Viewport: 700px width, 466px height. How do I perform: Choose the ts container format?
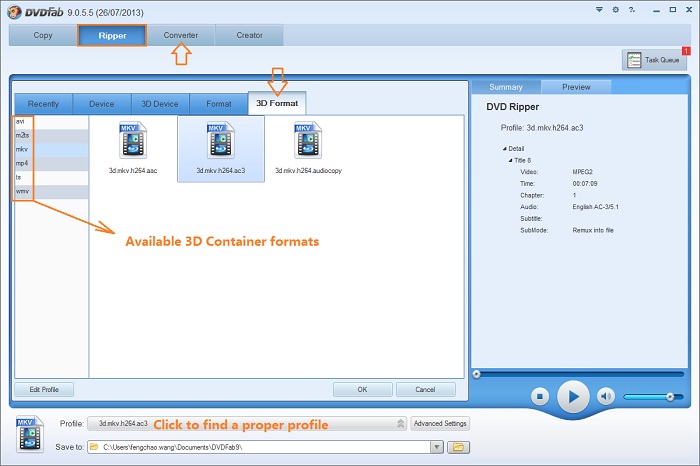click(51, 178)
